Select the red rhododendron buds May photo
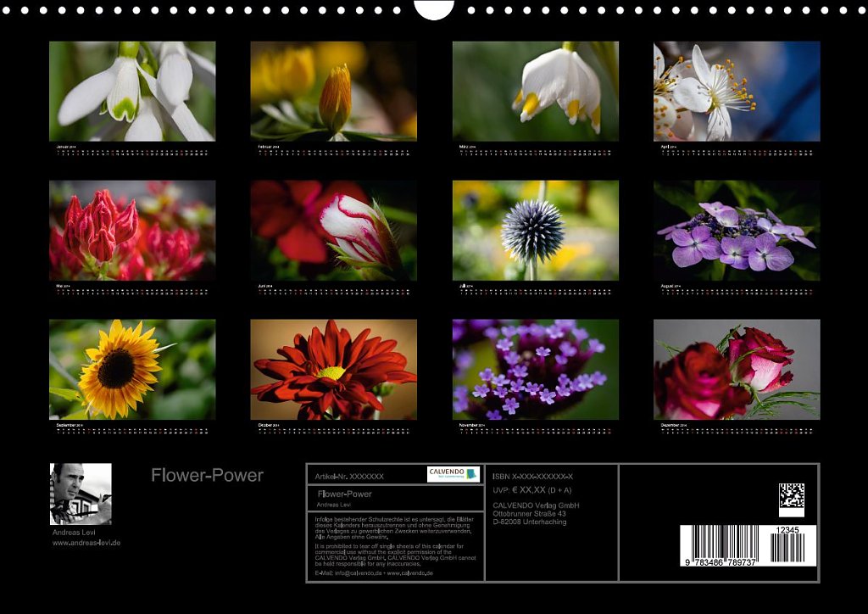 pos(132,230)
